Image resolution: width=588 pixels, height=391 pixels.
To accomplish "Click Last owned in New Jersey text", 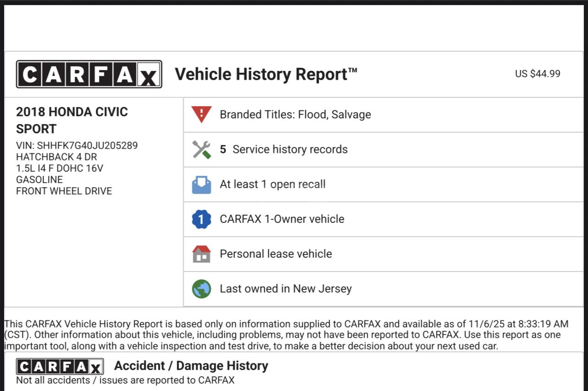I will click(286, 289).
